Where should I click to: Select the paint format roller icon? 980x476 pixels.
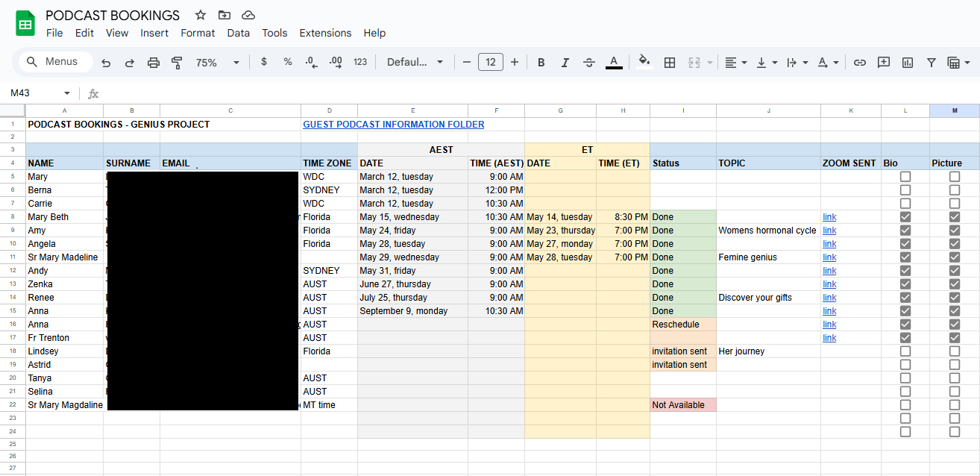tap(177, 63)
